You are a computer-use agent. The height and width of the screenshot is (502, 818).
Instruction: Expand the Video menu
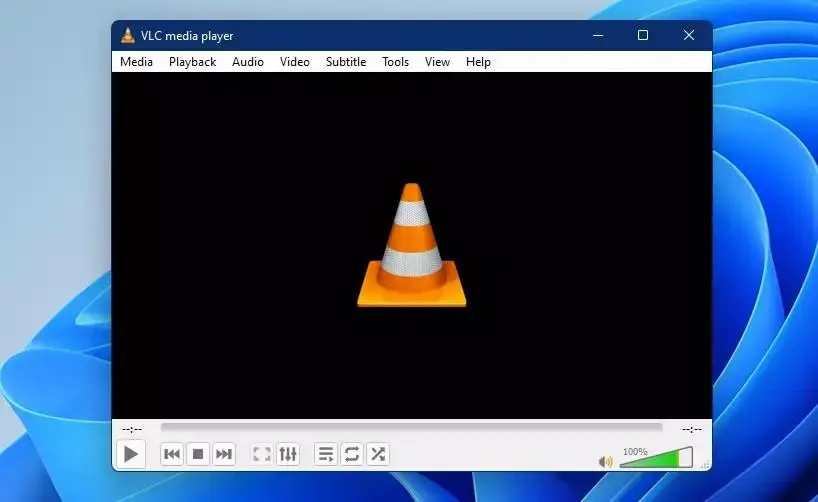point(295,62)
